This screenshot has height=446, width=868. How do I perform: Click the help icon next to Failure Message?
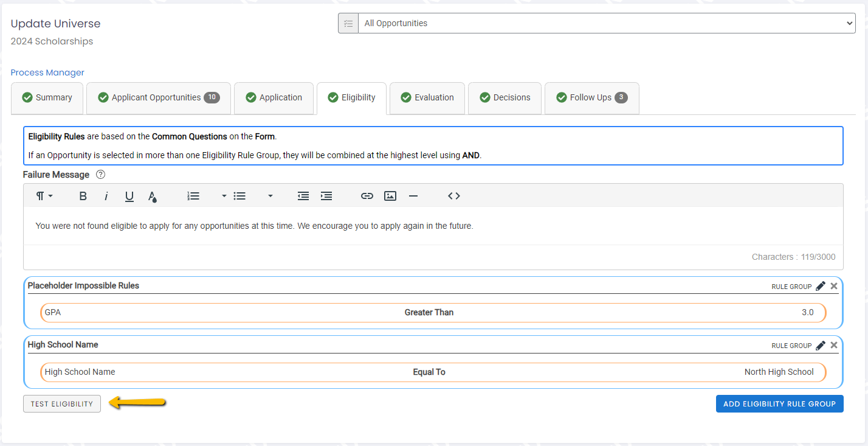tap(101, 175)
